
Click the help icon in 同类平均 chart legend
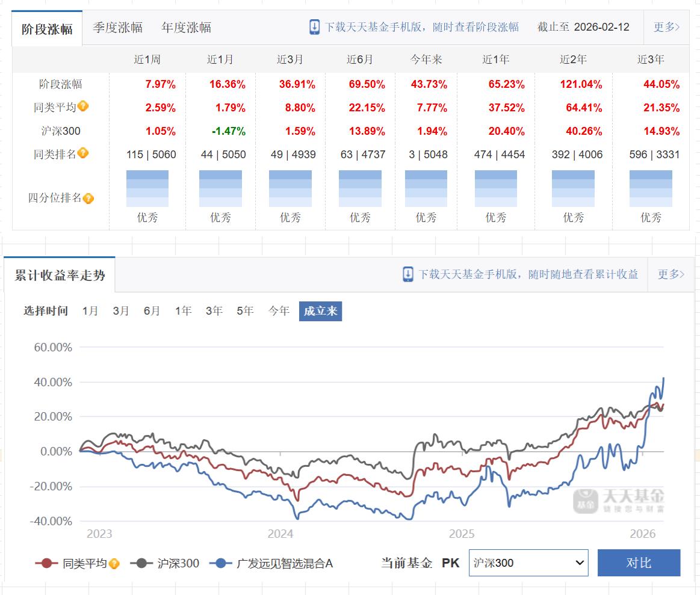(x=114, y=563)
